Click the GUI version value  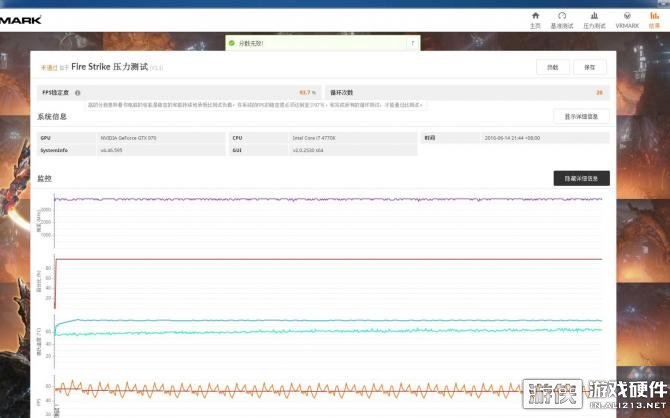click(x=308, y=150)
